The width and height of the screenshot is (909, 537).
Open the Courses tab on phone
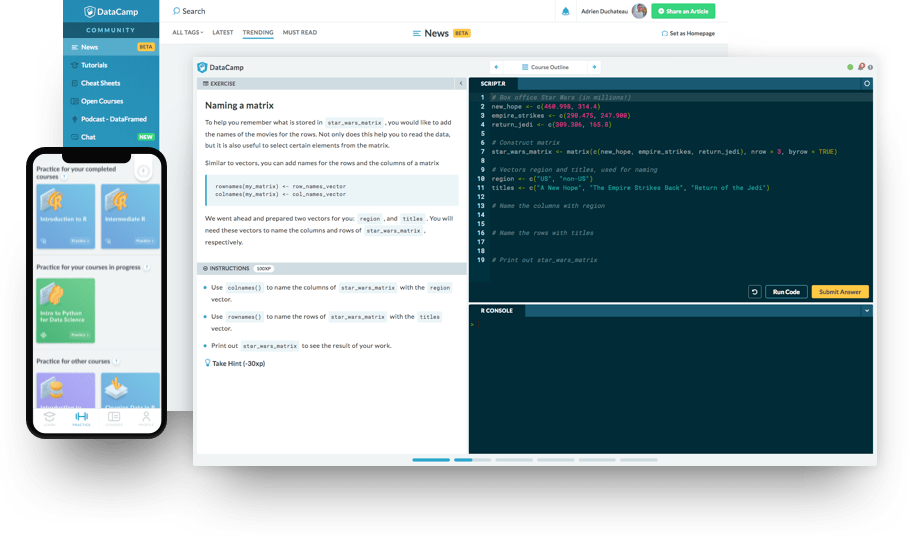pos(114,419)
